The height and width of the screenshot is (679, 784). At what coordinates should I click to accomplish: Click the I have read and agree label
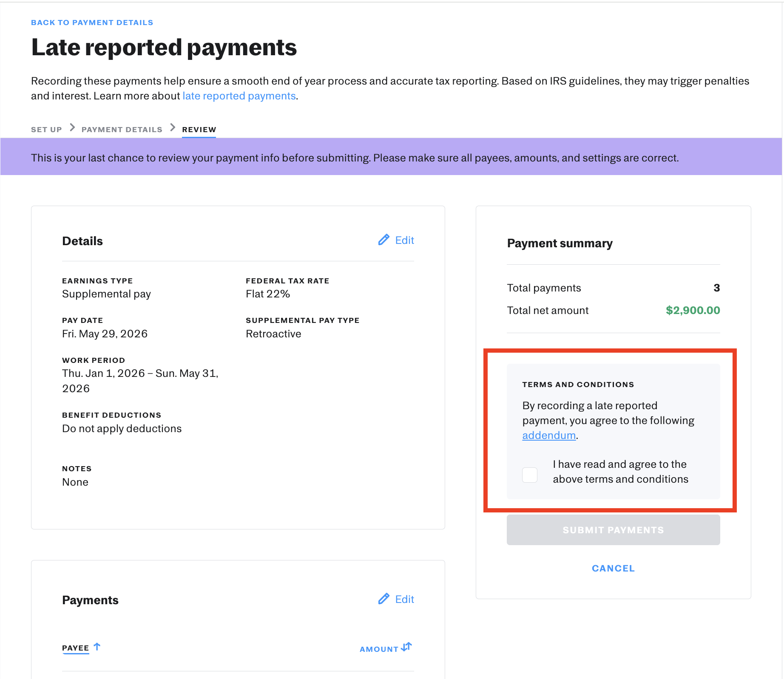620,472
